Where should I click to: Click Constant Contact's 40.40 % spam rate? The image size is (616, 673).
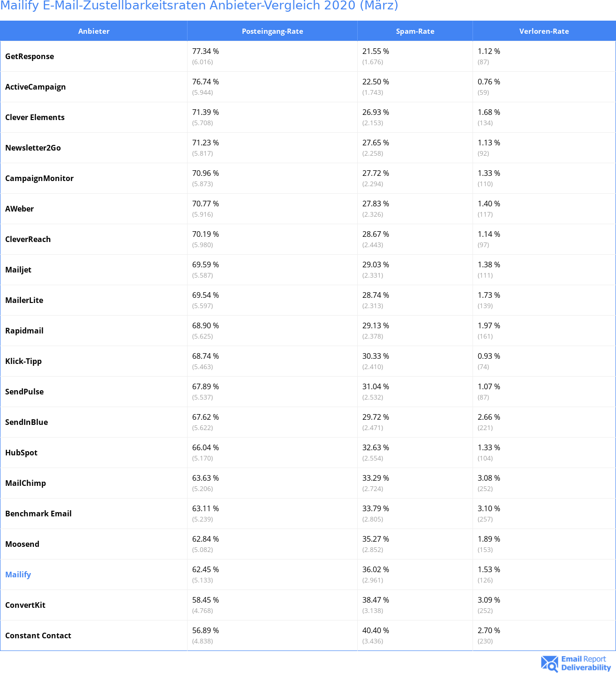[376, 630]
